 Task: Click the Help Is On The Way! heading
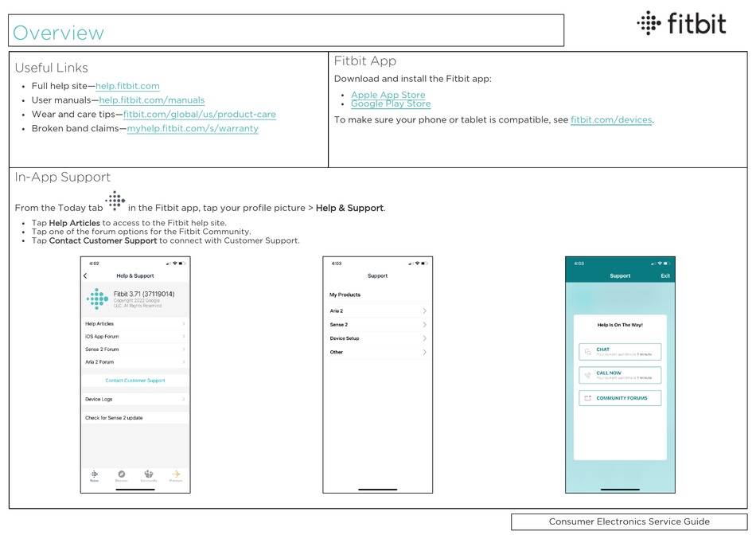pyautogui.click(x=620, y=325)
